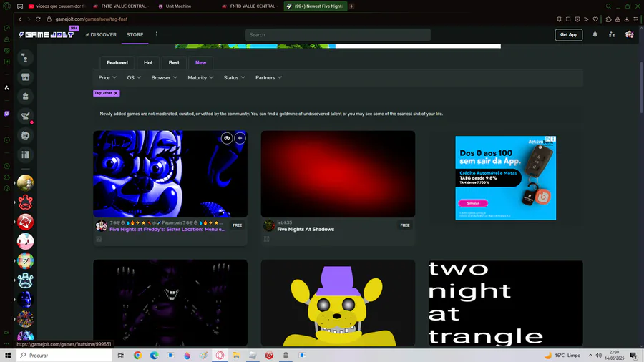Click the snapshot icon in address bar
This screenshot has height=362, width=644.
(x=568, y=19)
